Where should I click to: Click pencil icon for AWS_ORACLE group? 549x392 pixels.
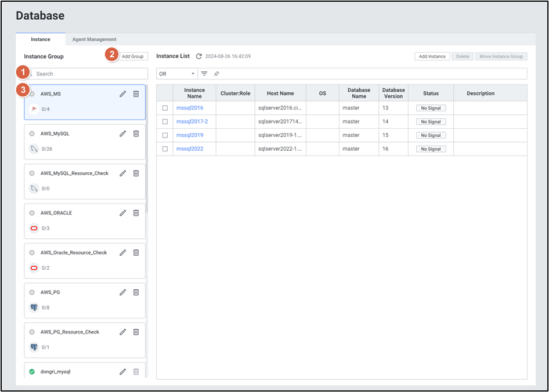click(x=123, y=213)
